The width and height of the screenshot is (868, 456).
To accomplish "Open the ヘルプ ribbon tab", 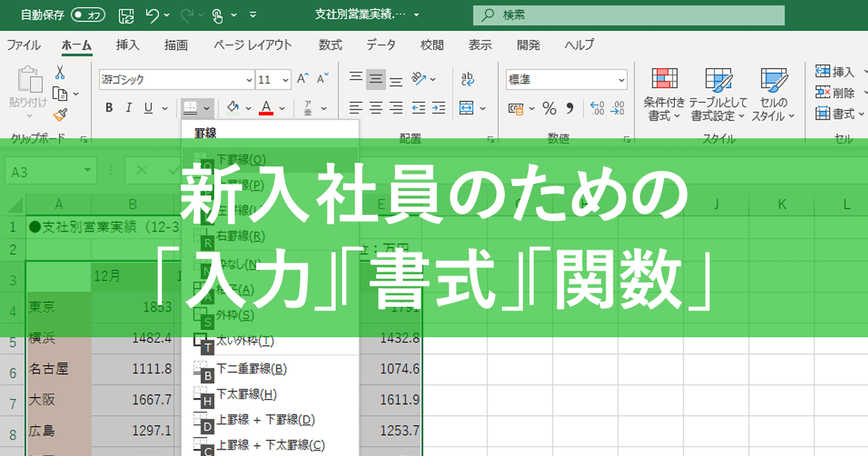I will tap(579, 45).
